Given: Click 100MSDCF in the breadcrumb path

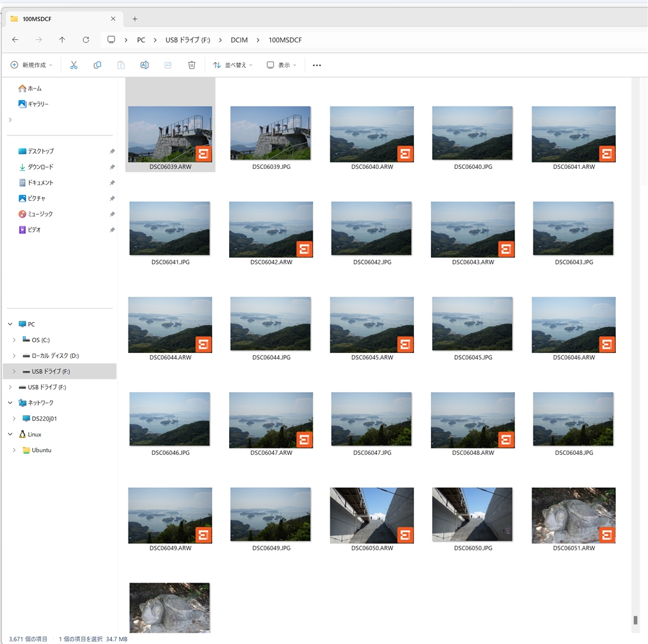Looking at the screenshot, I should click(x=285, y=40).
